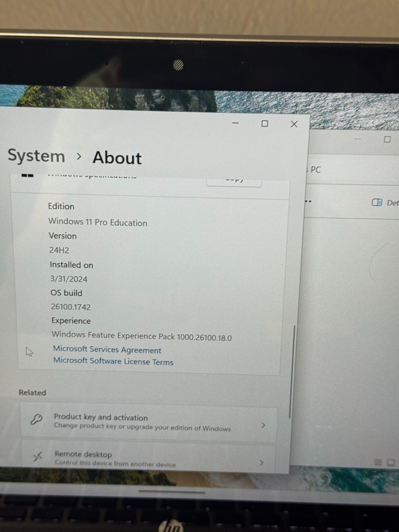The image size is (399, 532).
Task: Select the '24H2' version value
Action: [x=59, y=250]
